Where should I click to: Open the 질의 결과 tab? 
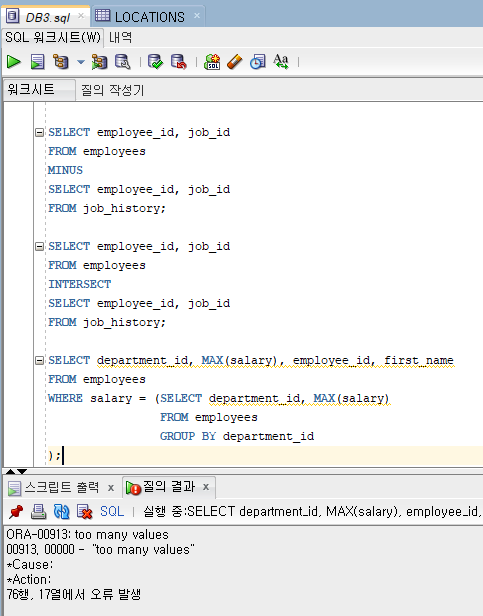169,487
